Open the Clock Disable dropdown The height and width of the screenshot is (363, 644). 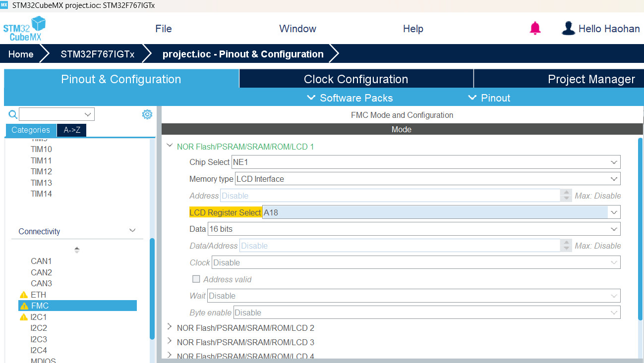pyautogui.click(x=416, y=262)
